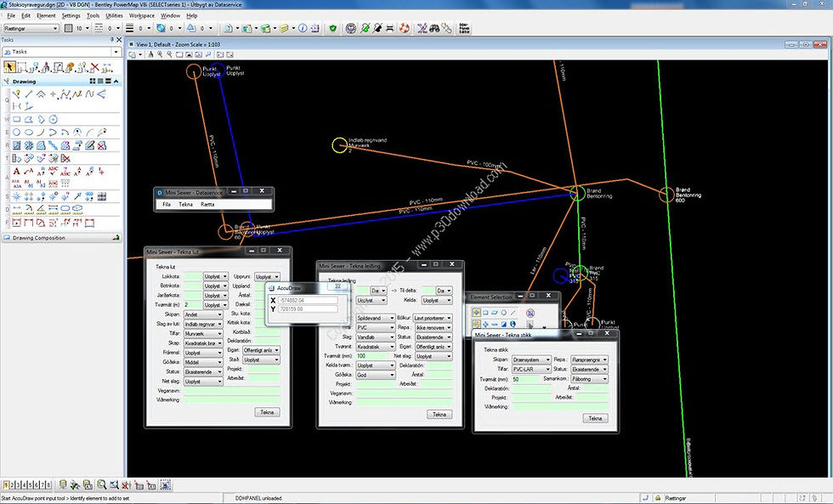Select the Element Selection arrow tool in Tasks

click(9, 67)
